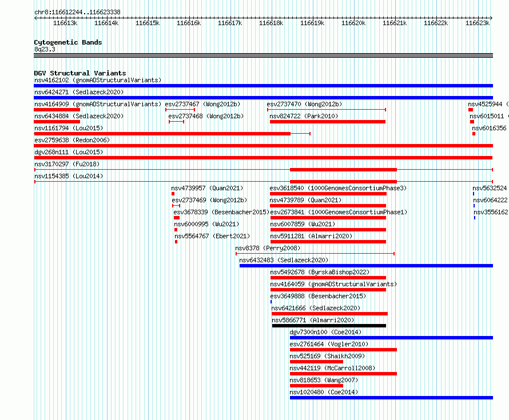Click the nsv4162102 gnomADStructuralVariants label
509x420 pixels.
98,80
